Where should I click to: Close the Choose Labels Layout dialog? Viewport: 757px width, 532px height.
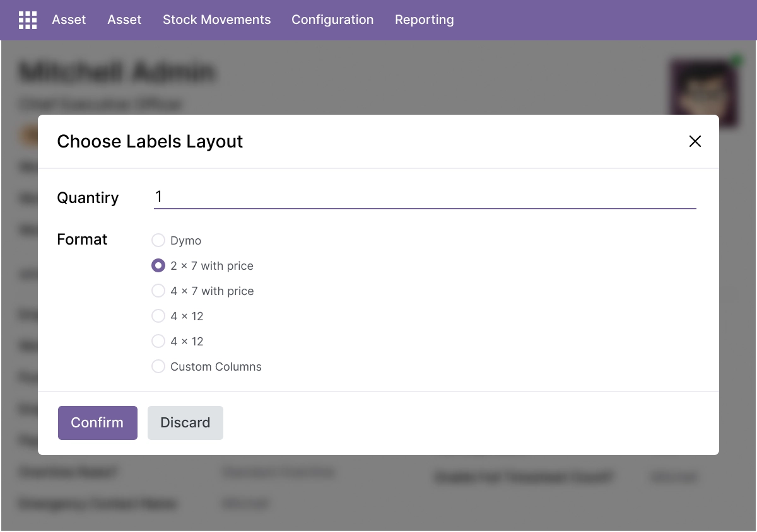[x=695, y=141]
